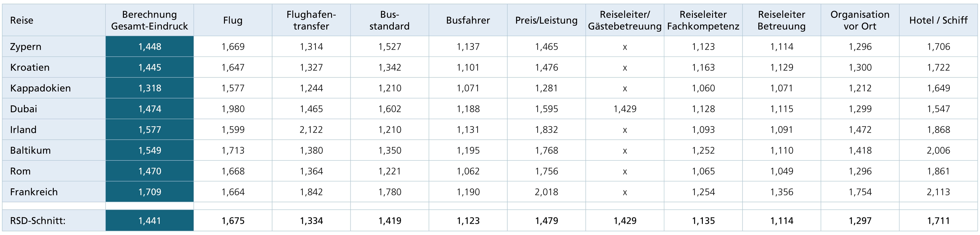The width and height of the screenshot is (980, 235).
Task: Select Rom's Busfahrer value 1,062
Action: pyautogui.click(x=468, y=171)
